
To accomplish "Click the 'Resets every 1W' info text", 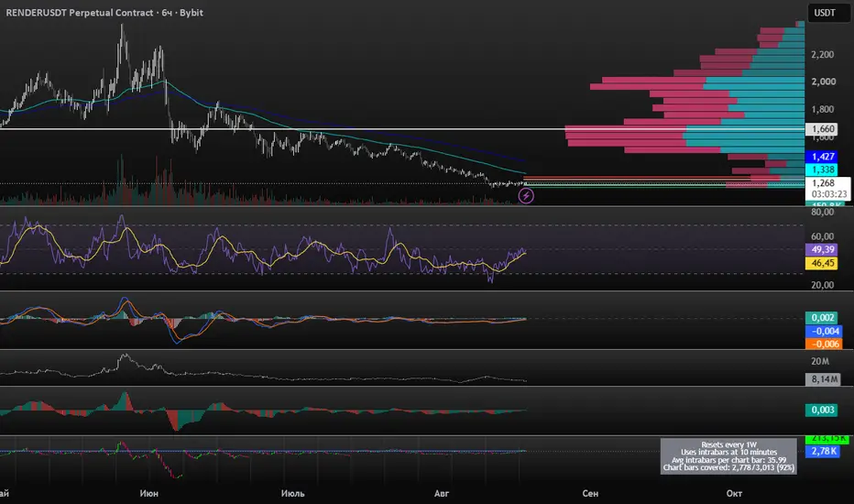I will [728, 444].
